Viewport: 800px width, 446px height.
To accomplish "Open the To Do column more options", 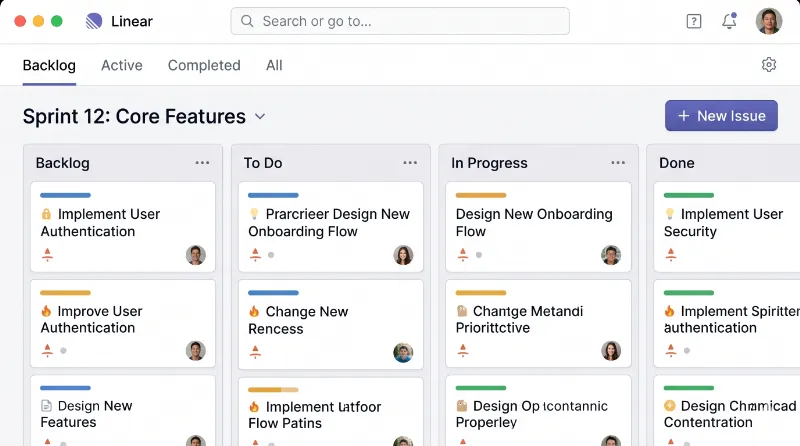I will tap(410, 163).
